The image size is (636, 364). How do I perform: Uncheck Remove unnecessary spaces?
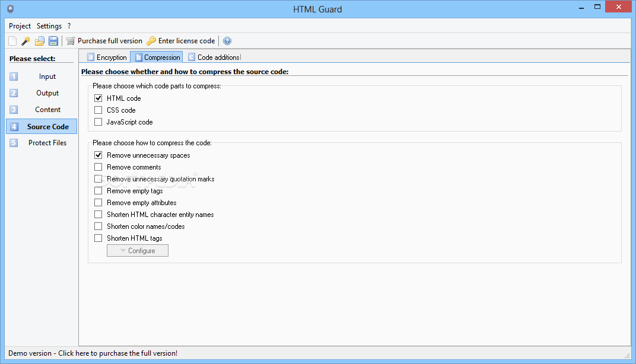point(98,155)
